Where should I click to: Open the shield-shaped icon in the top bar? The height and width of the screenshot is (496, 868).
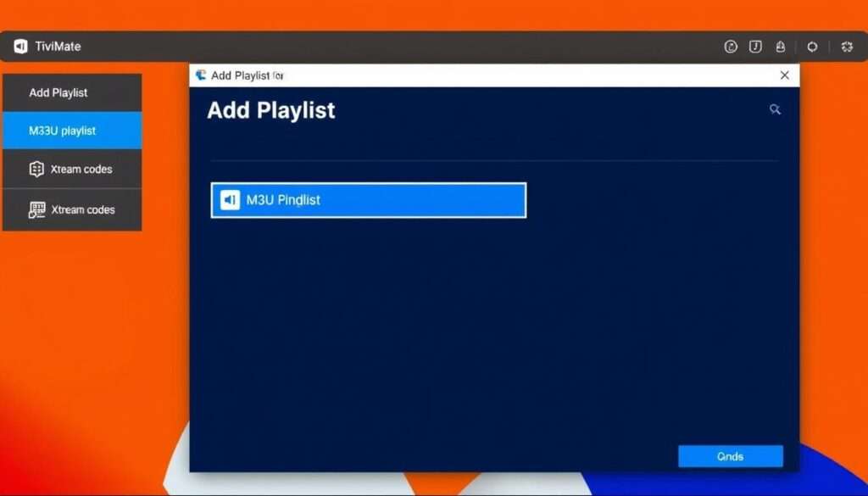pos(755,47)
